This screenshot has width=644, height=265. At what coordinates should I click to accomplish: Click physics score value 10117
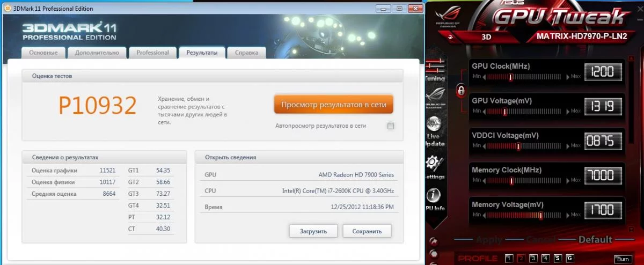pyautogui.click(x=108, y=182)
